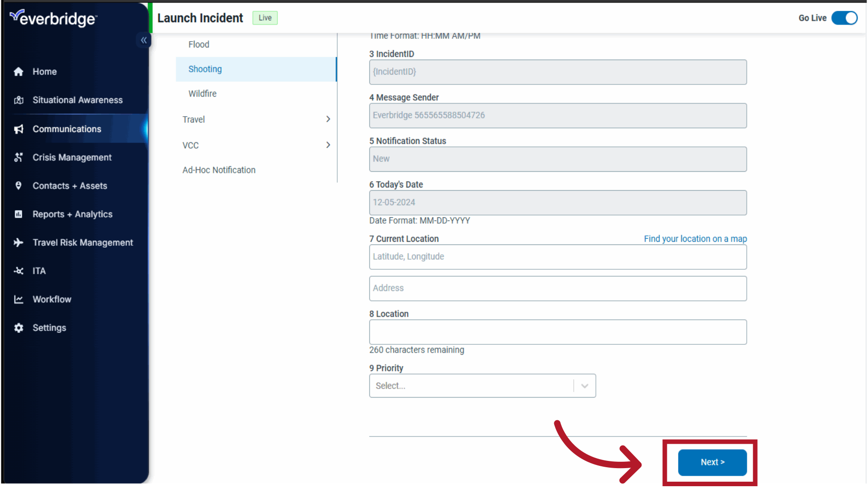Select the Shooting incident type
The width and height of the screenshot is (868, 488).
[x=205, y=69]
